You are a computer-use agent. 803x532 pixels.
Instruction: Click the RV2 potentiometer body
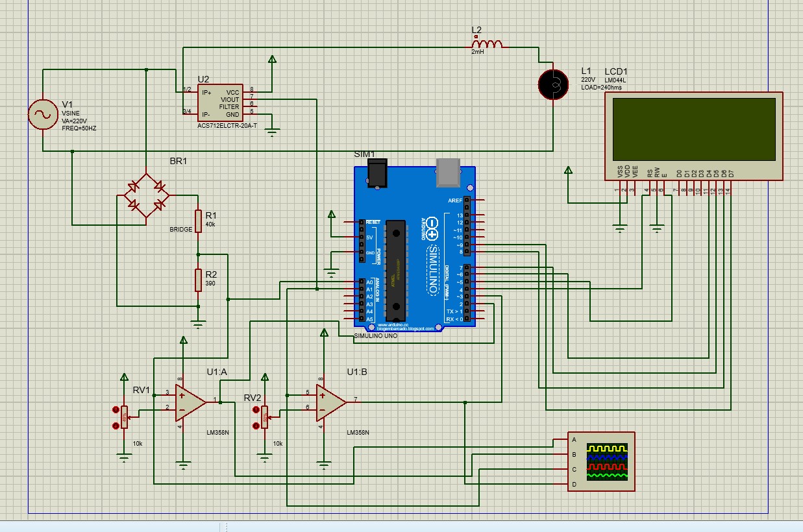(x=265, y=417)
